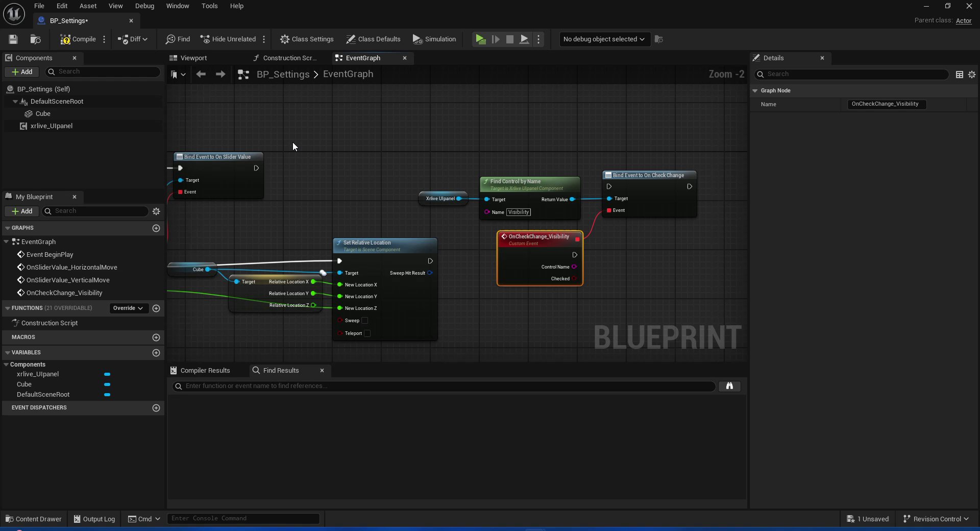Open Class Defaults
Image resolution: width=980 pixels, height=531 pixels.
[x=373, y=39]
